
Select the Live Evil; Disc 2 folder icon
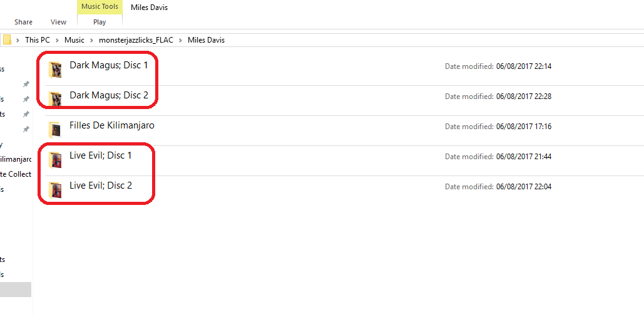[56, 189]
